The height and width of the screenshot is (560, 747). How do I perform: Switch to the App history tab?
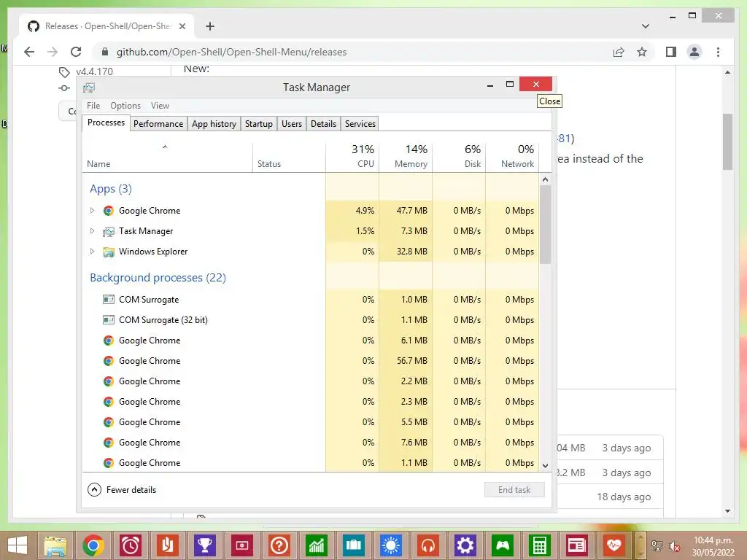tap(214, 124)
